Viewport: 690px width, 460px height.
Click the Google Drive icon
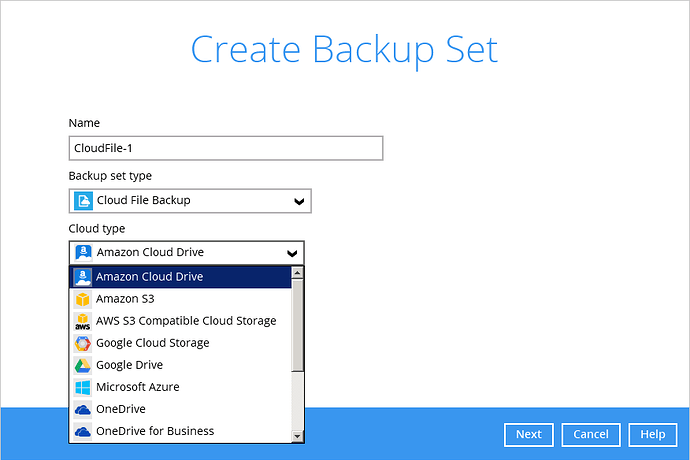[82, 365]
